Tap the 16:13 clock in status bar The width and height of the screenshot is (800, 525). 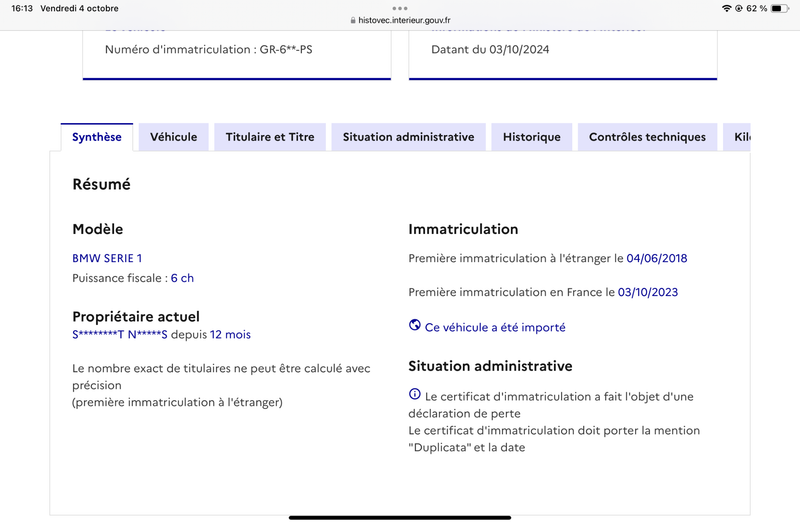click(x=22, y=8)
